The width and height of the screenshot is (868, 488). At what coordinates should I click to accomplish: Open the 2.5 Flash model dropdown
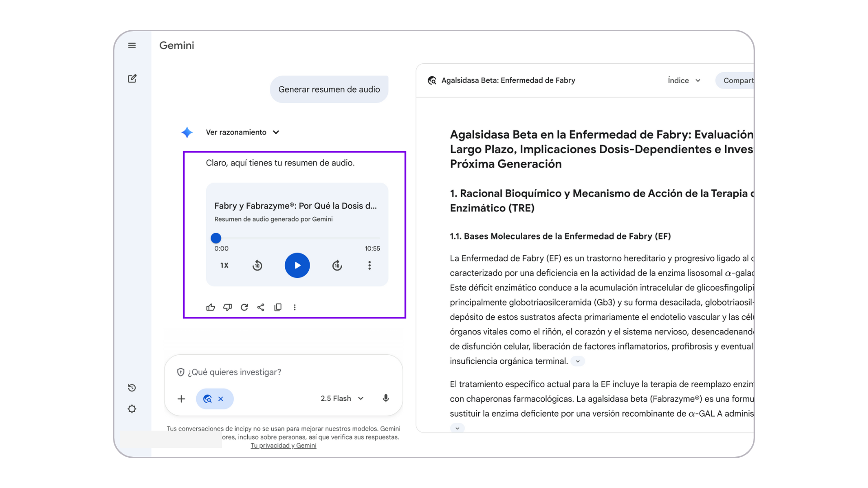click(342, 399)
